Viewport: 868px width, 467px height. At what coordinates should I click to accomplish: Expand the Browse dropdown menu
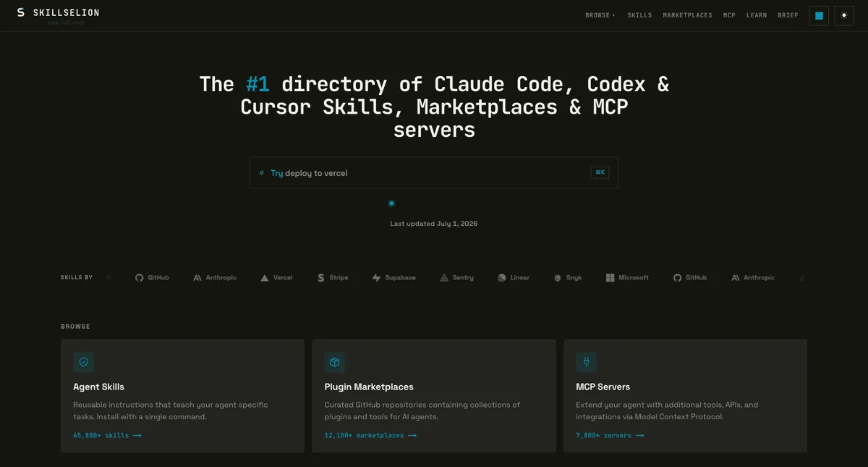tap(600, 15)
